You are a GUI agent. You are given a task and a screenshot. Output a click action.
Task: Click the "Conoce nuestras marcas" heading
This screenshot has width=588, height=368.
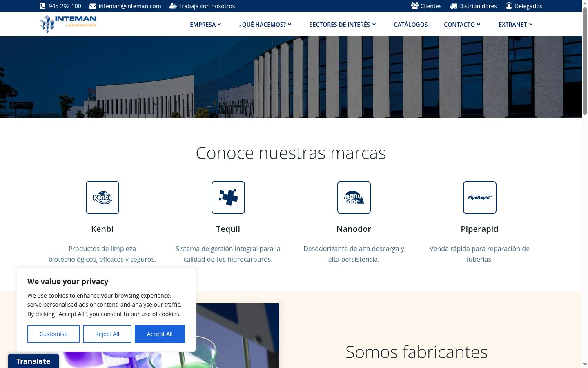(x=291, y=153)
